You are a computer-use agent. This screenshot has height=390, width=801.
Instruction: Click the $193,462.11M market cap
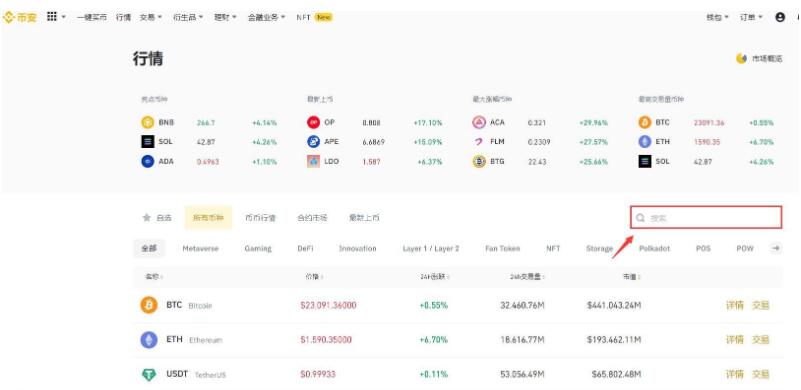click(x=614, y=339)
